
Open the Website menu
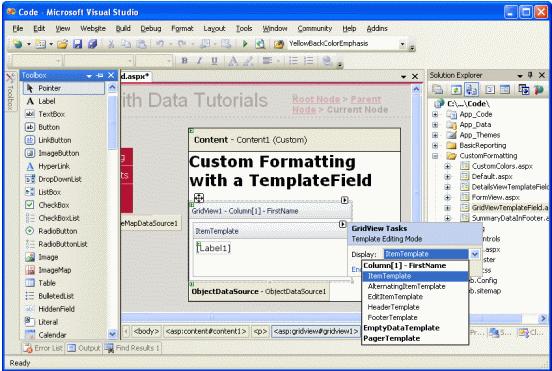click(93, 29)
